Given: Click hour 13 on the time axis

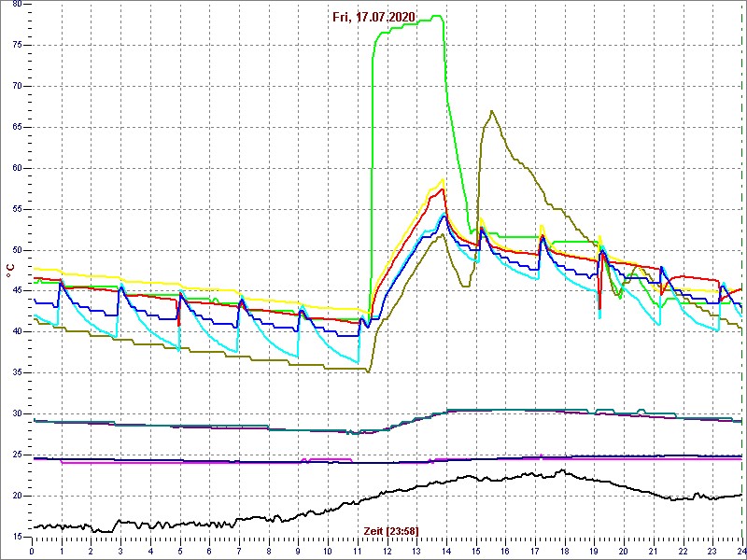Looking at the screenshot, I should [416, 552].
